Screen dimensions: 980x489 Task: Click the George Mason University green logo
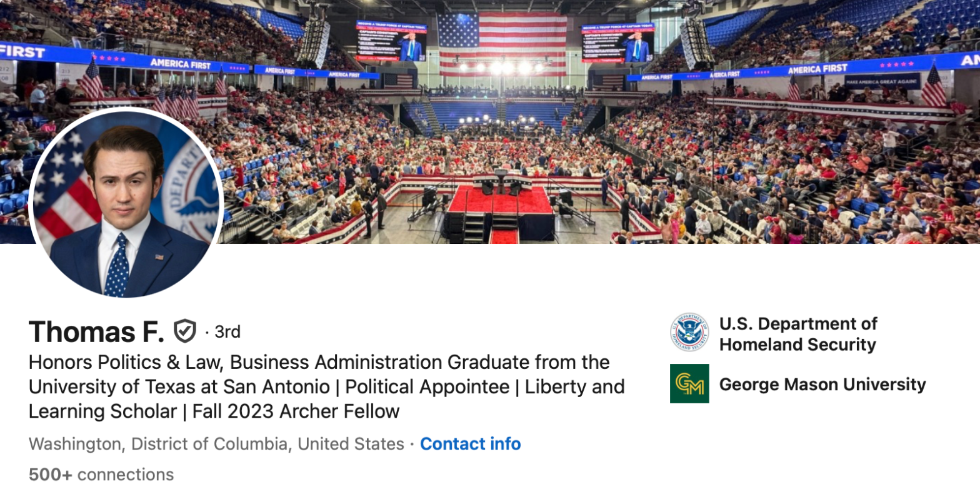point(689,383)
